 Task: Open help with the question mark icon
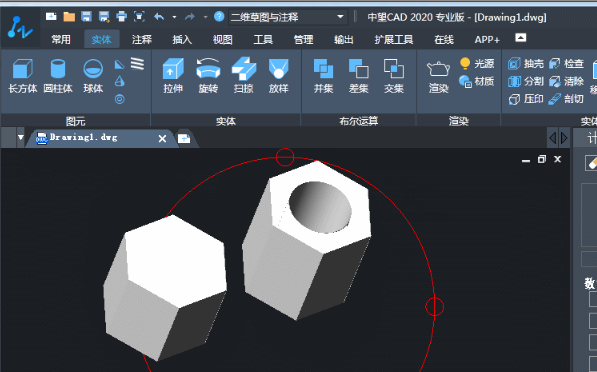coord(219,16)
